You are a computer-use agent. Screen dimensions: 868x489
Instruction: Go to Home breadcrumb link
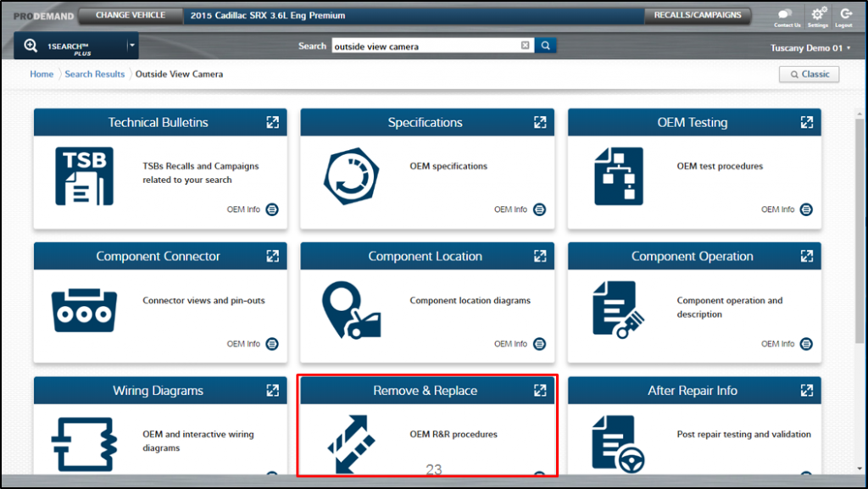click(42, 75)
